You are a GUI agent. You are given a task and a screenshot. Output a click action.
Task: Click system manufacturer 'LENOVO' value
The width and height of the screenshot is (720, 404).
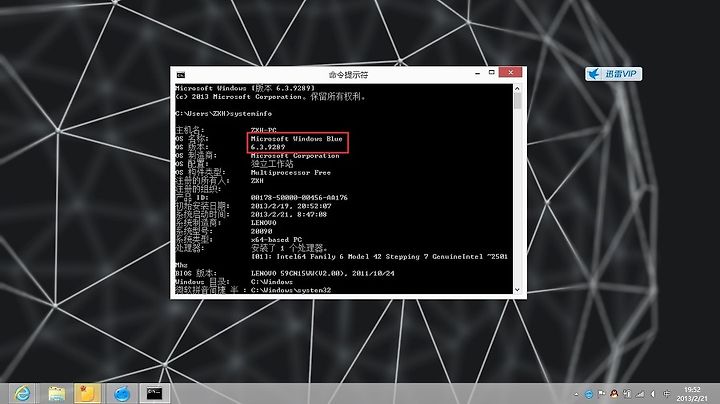point(263,223)
